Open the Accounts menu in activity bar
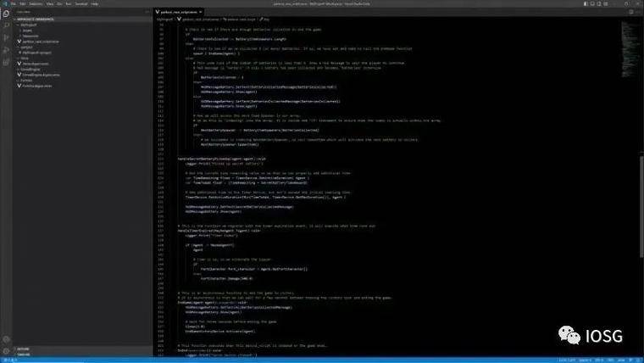The width and height of the screenshot is (644, 363). click(6, 339)
